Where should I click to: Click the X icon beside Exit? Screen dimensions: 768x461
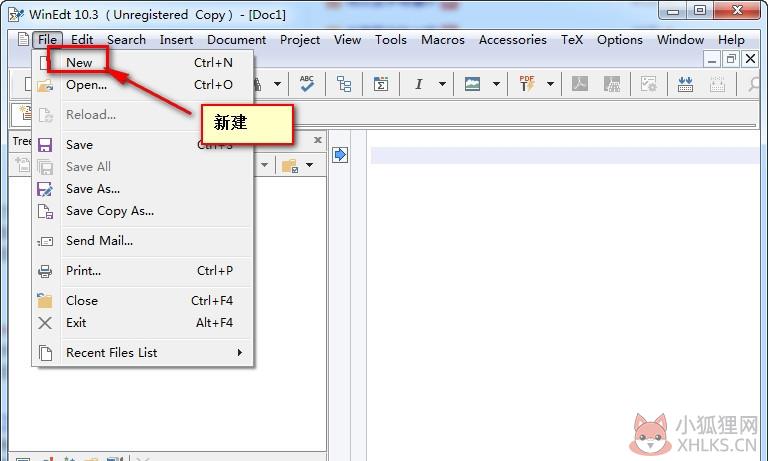45,323
